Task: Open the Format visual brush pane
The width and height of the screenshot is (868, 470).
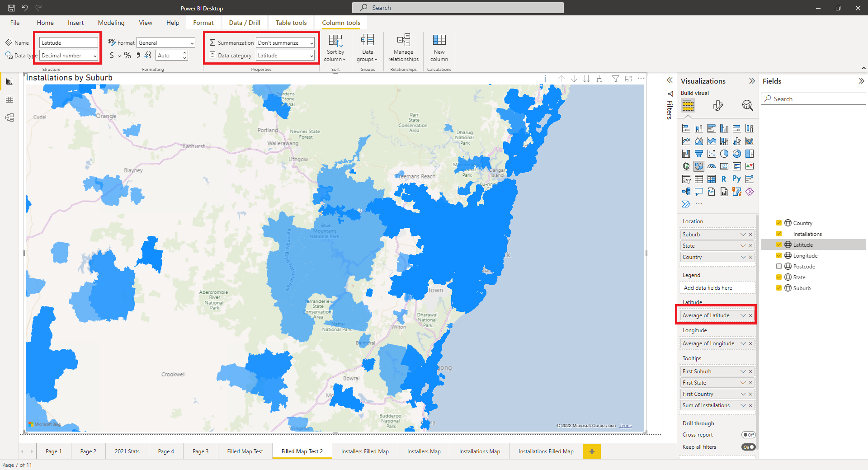Action: coord(718,106)
